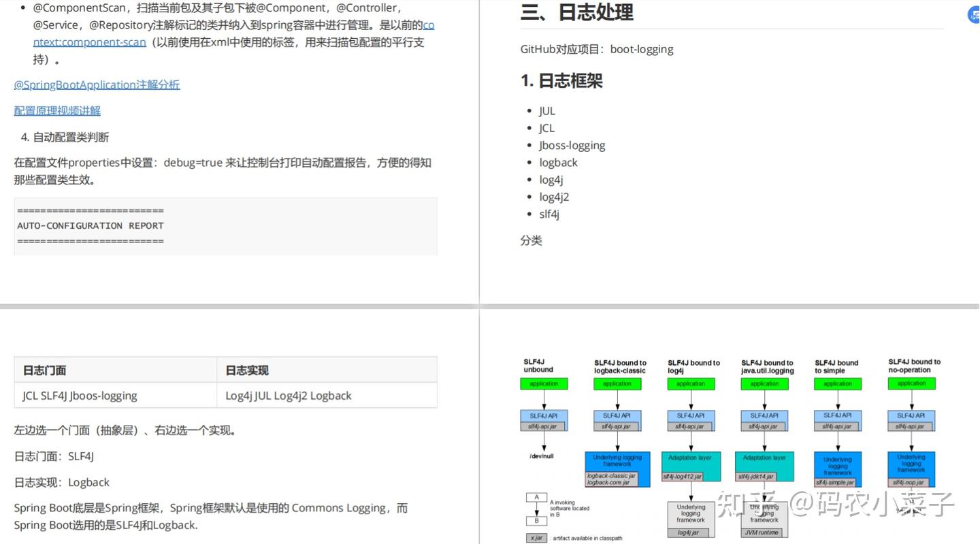Click the slf4j-nop.jar box in no-operation column

coord(911,481)
